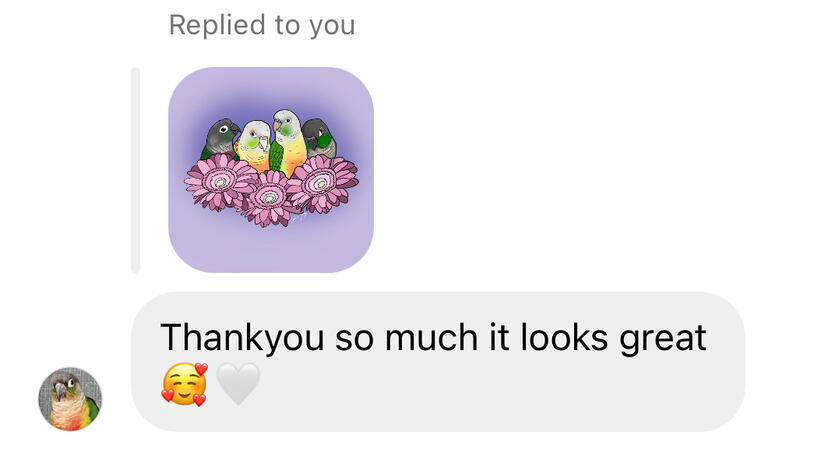
Task: Click the white-faced bird second from left
Action: click(x=253, y=145)
